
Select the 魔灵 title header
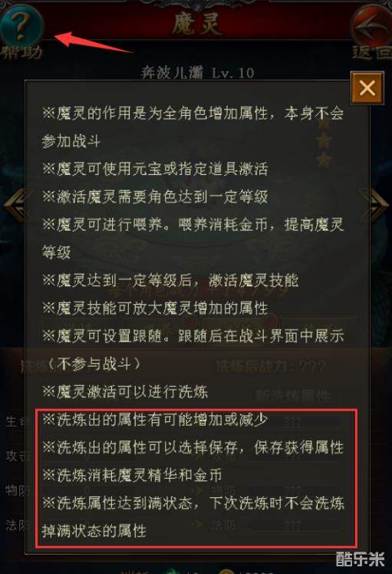[x=196, y=25]
